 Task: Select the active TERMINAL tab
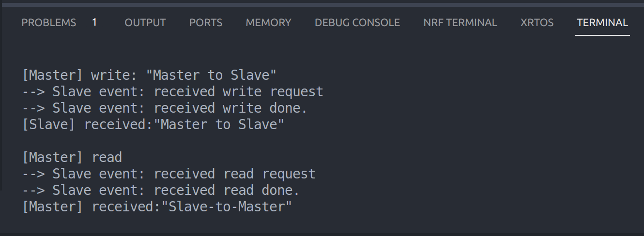click(602, 23)
